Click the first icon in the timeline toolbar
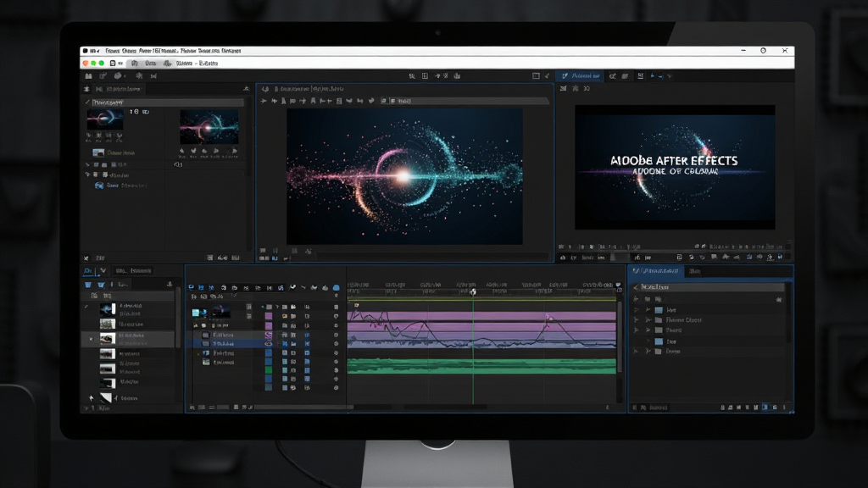Screen dimensions: 868x488 [x=192, y=288]
